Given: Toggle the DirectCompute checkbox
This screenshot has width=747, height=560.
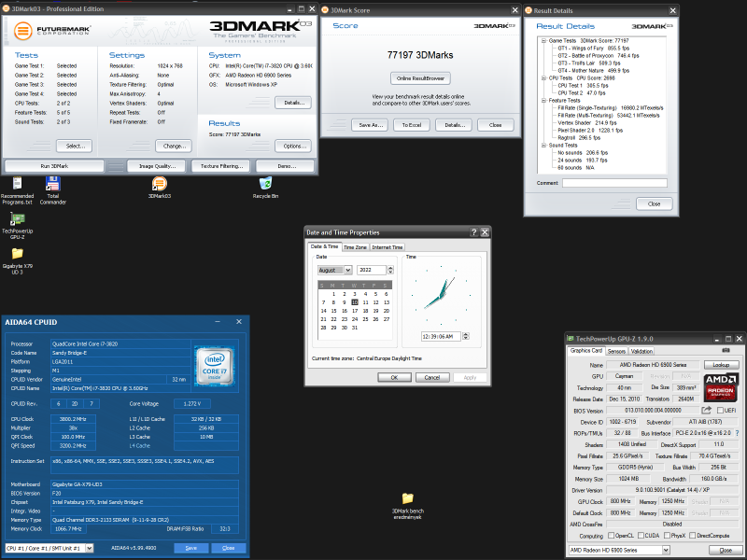Looking at the screenshot, I should tap(692, 535).
